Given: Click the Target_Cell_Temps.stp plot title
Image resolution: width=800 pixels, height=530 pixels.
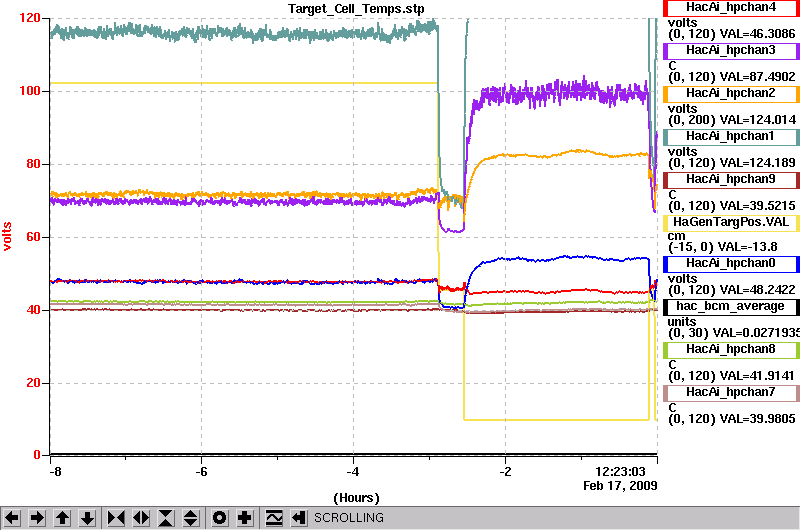Looking at the screenshot, I should pos(356,9).
